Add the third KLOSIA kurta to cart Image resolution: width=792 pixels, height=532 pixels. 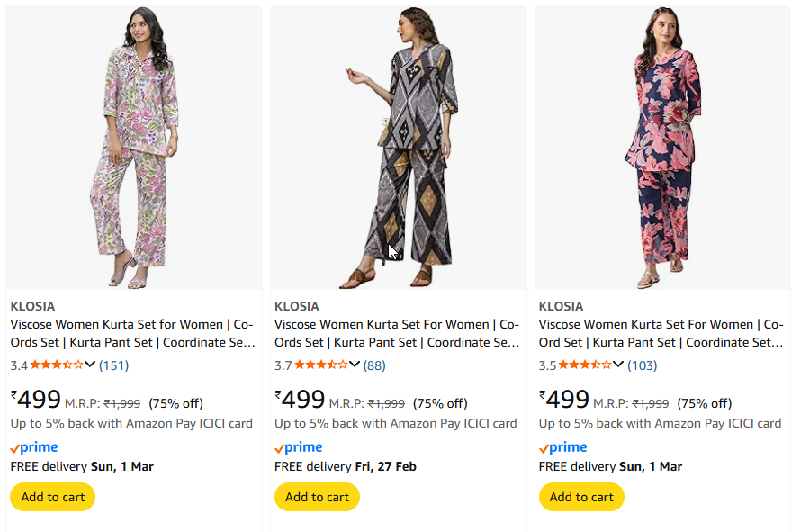pos(581,497)
